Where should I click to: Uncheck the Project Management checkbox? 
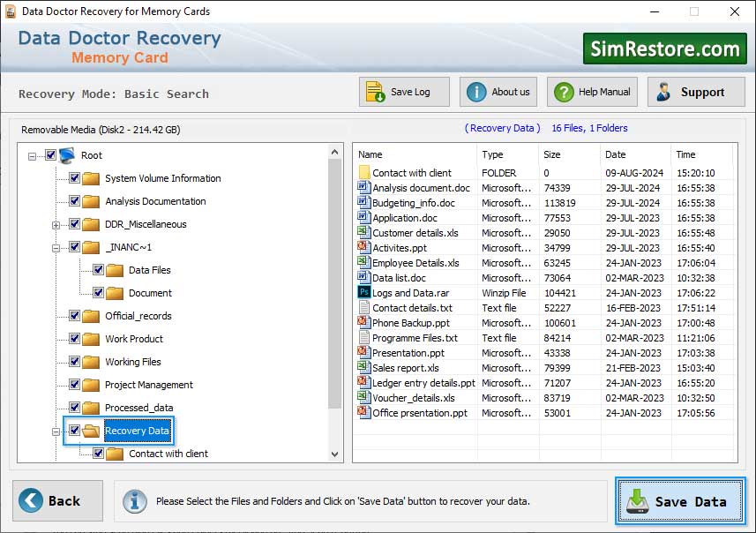pyautogui.click(x=74, y=385)
